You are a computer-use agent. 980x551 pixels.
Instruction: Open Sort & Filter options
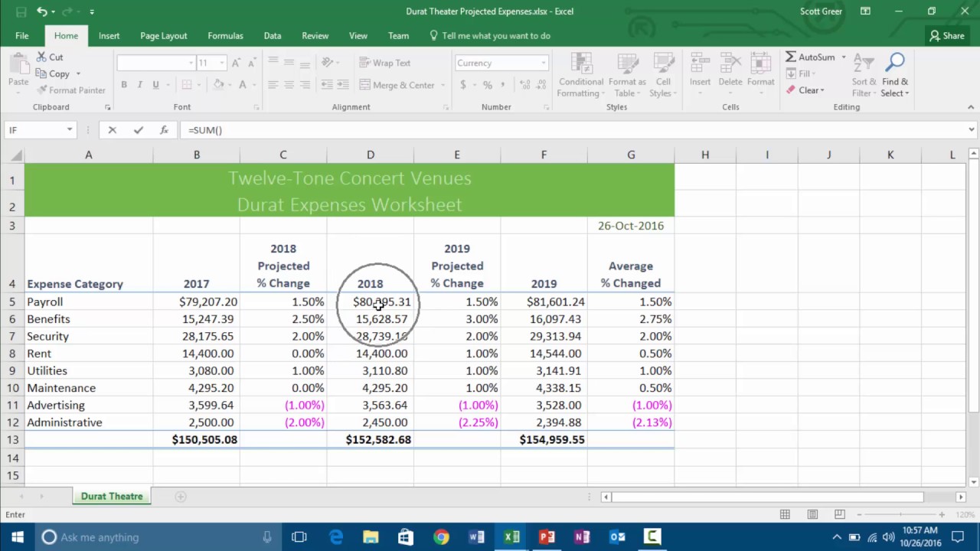[864, 76]
